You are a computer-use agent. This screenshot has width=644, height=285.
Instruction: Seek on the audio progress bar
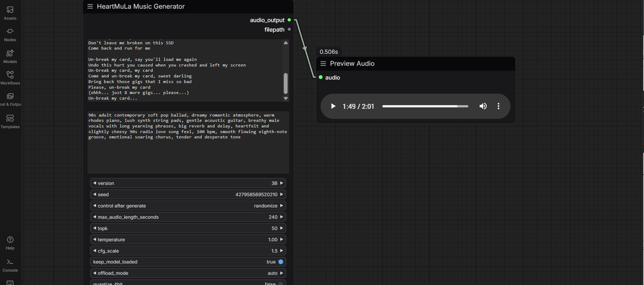[425, 106]
